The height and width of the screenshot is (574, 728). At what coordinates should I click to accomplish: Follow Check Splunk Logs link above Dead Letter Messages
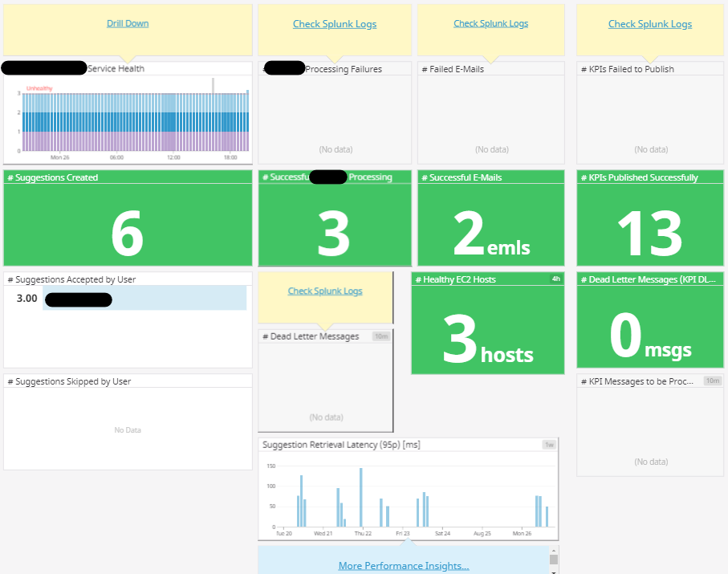pos(325,291)
